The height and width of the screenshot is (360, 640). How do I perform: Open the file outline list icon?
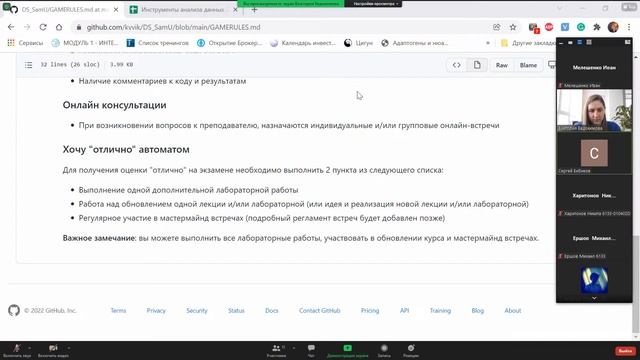tap(28, 64)
